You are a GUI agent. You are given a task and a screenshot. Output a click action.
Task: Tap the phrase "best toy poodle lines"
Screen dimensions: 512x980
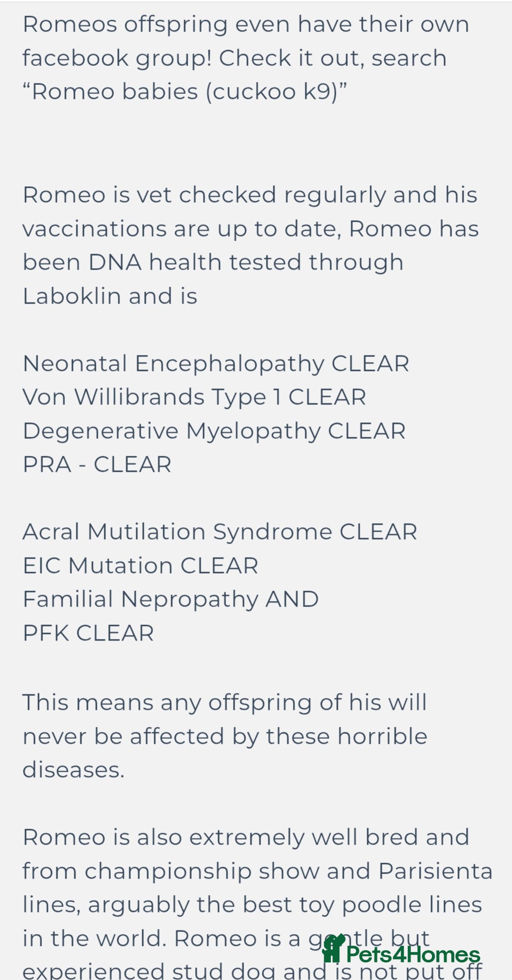click(362, 905)
